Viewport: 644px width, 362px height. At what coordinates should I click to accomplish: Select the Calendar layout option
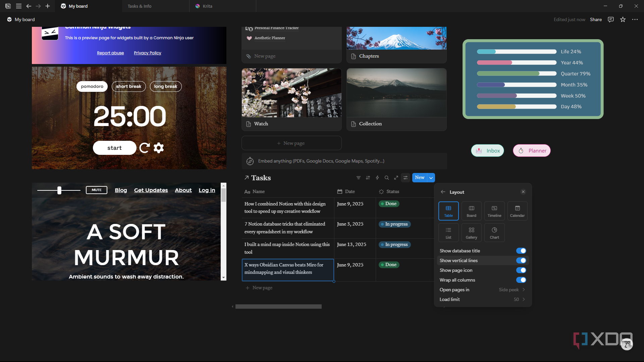coord(517,211)
